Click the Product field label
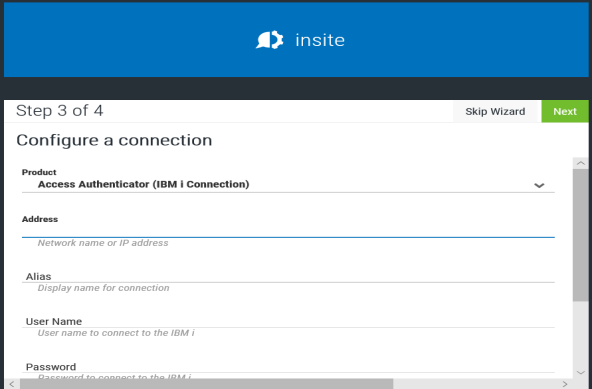 39,172
